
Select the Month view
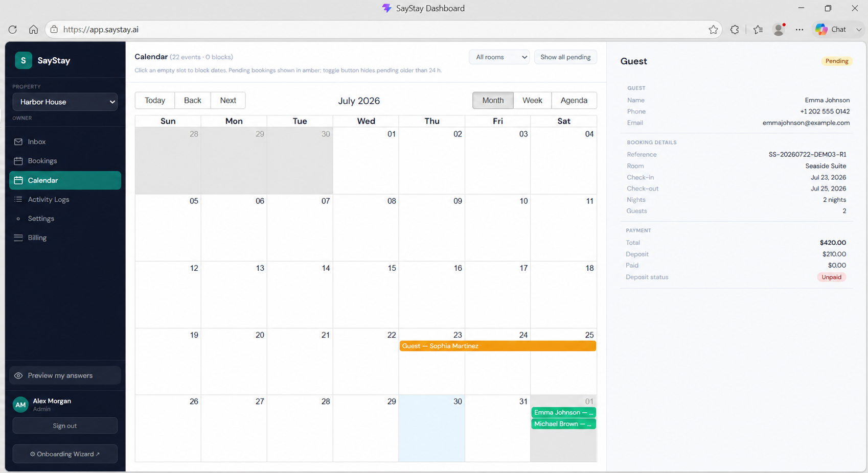click(493, 101)
